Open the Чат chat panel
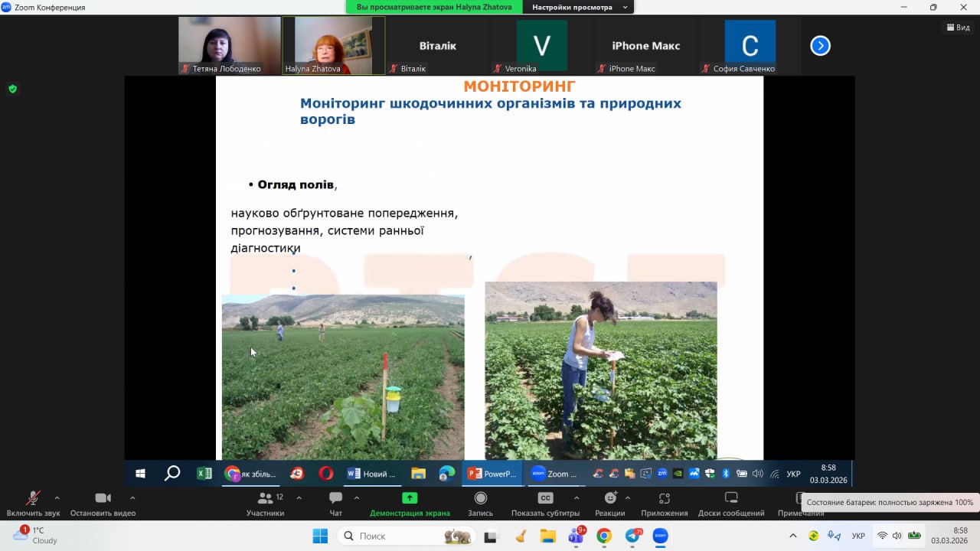This screenshot has width=980, height=551. (335, 499)
